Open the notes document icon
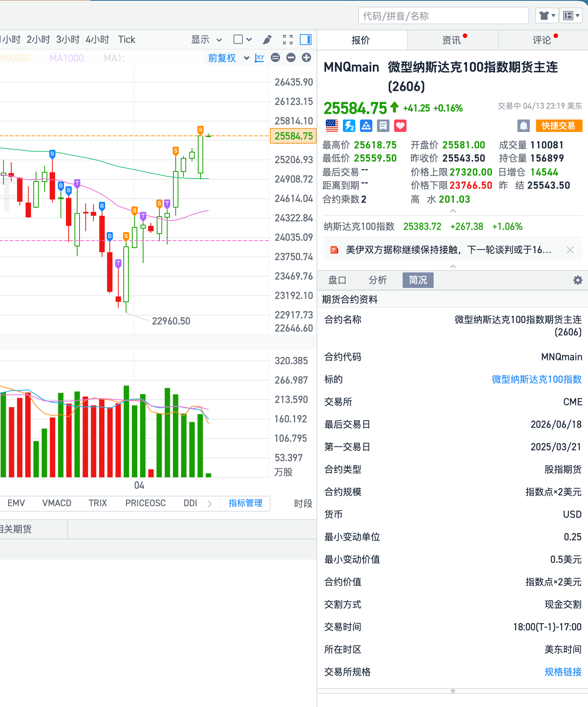This screenshot has width=588, height=707. click(383, 126)
